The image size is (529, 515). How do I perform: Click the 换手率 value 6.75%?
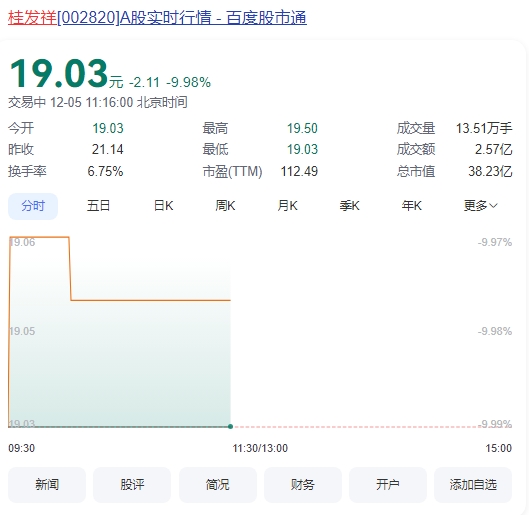pyautogui.click(x=105, y=171)
